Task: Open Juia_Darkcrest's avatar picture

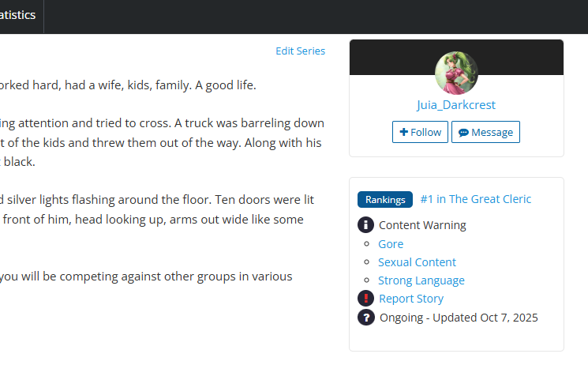Action: click(x=456, y=73)
